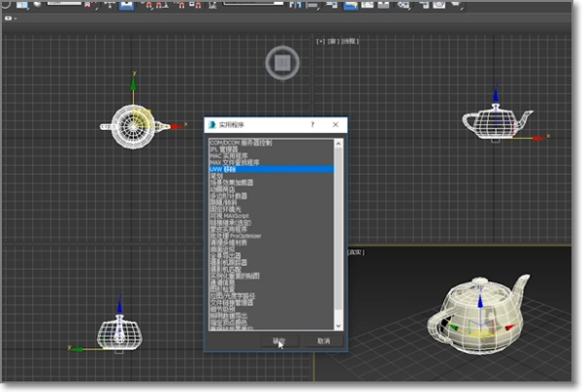This screenshot has height=392, width=582.
Task: Toggle the 3D snaps magnet icon
Action: [x=148, y=5]
